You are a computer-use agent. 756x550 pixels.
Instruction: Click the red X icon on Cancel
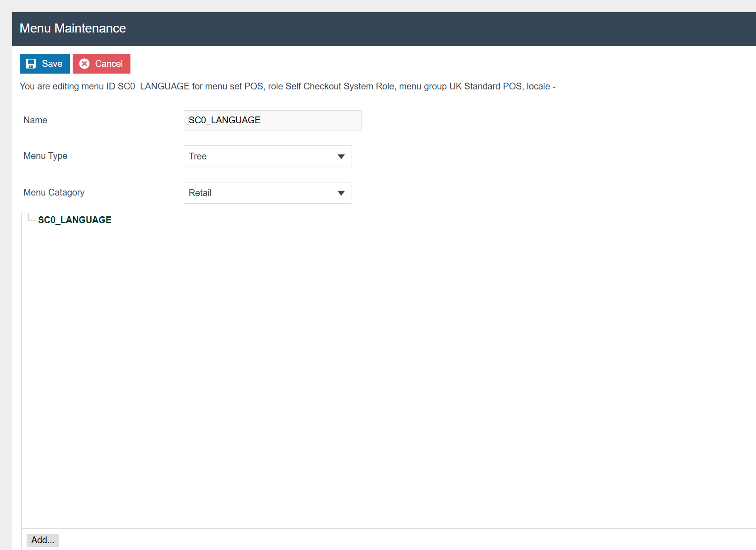(x=84, y=64)
